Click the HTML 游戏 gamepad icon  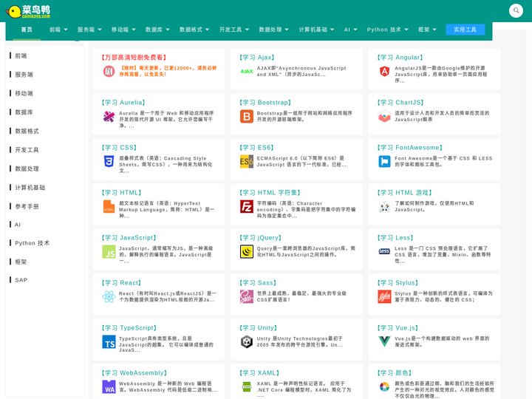[x=384, y=207]
